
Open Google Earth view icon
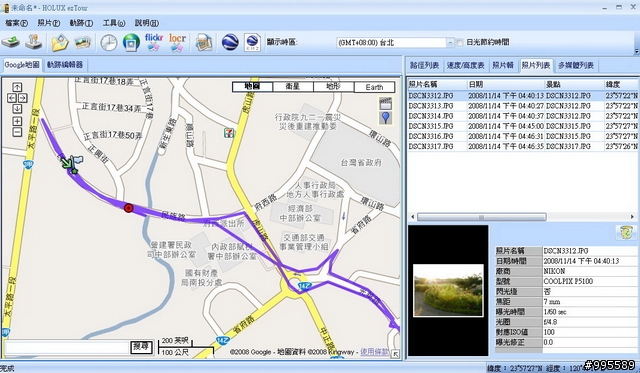[230, 42]
